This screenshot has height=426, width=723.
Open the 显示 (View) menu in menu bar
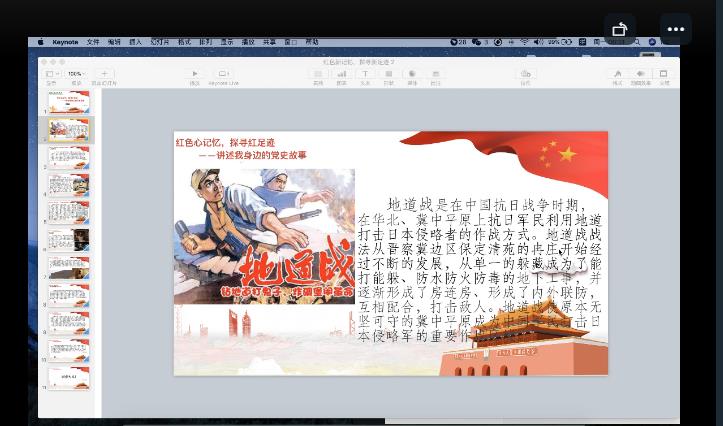point(227,42)
